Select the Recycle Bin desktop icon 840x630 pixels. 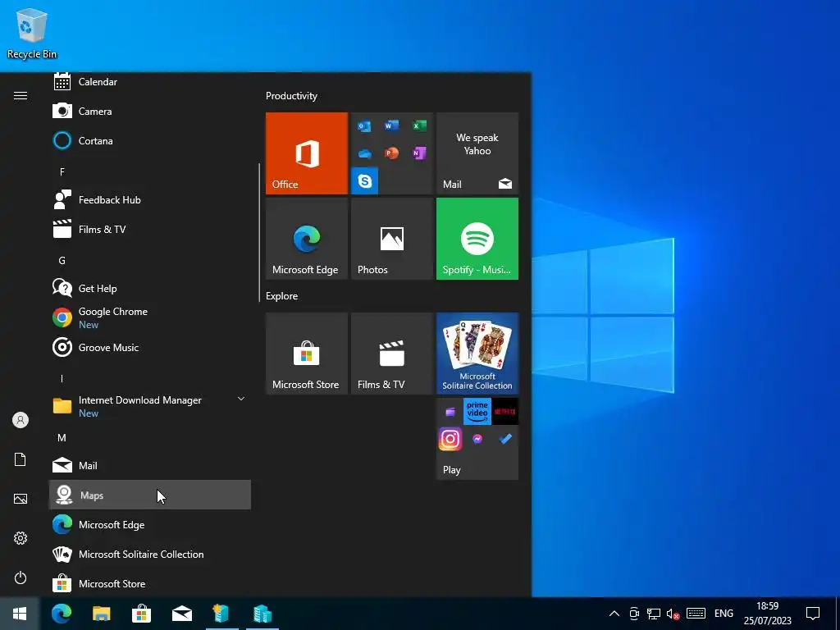(x=32, y=32)
